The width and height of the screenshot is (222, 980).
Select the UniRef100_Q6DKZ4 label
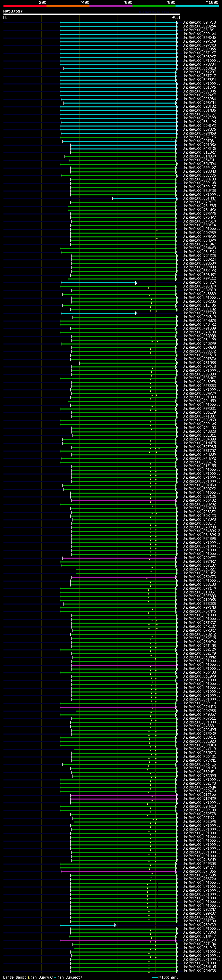[199, 259]
